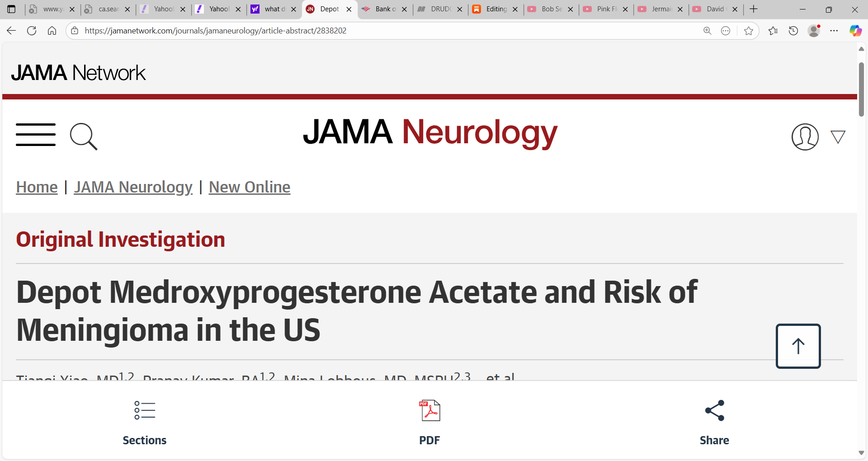The image size is (868, 461).
Task: Click the scrollbar up arrow
Action: point(861,49)
